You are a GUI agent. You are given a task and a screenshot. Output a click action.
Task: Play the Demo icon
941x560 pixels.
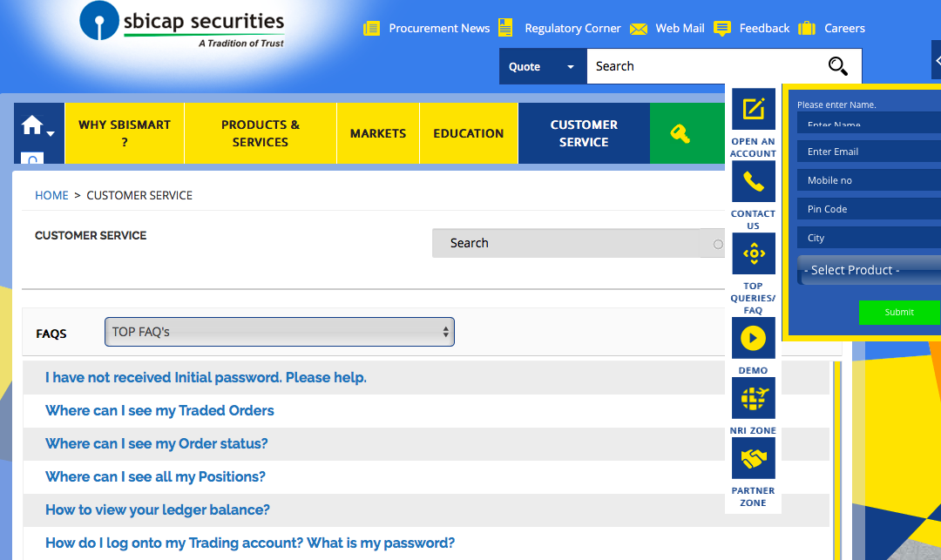753,338
